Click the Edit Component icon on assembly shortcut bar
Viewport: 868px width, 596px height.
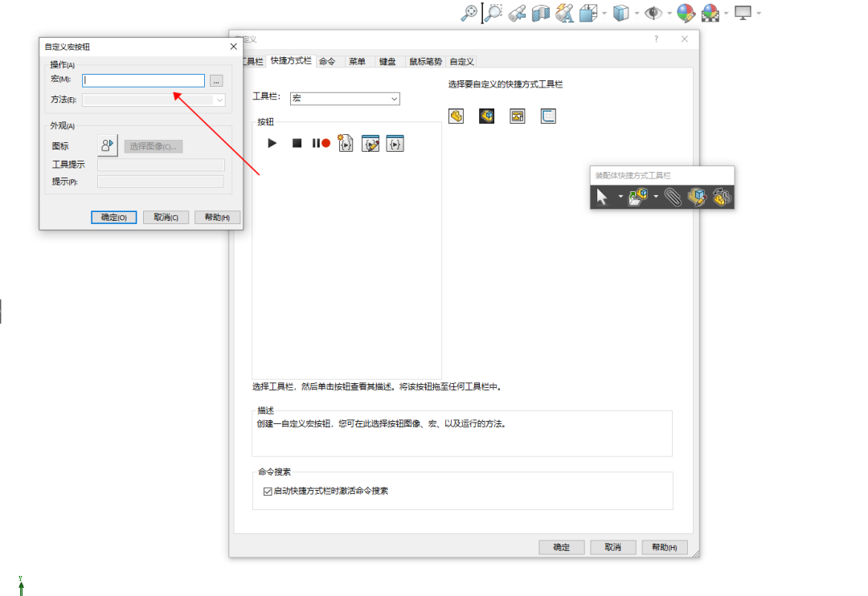pos(698,195)
